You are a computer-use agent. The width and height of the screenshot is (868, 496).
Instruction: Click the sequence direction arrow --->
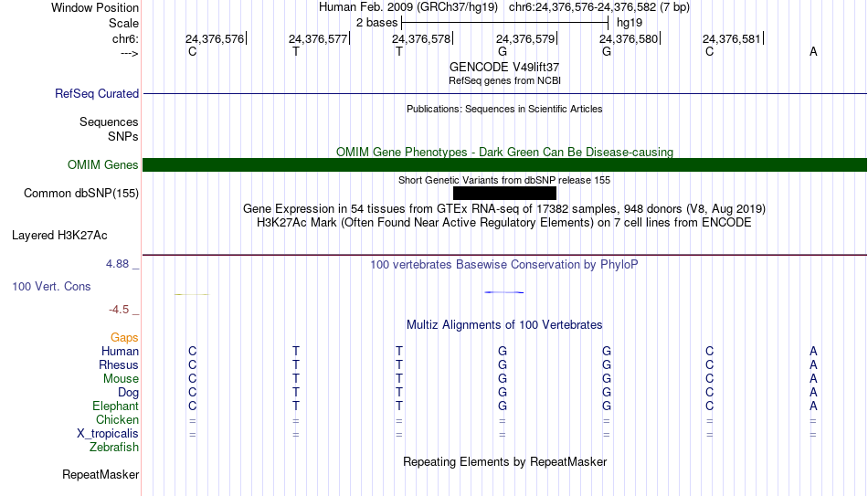coord(130,54)
